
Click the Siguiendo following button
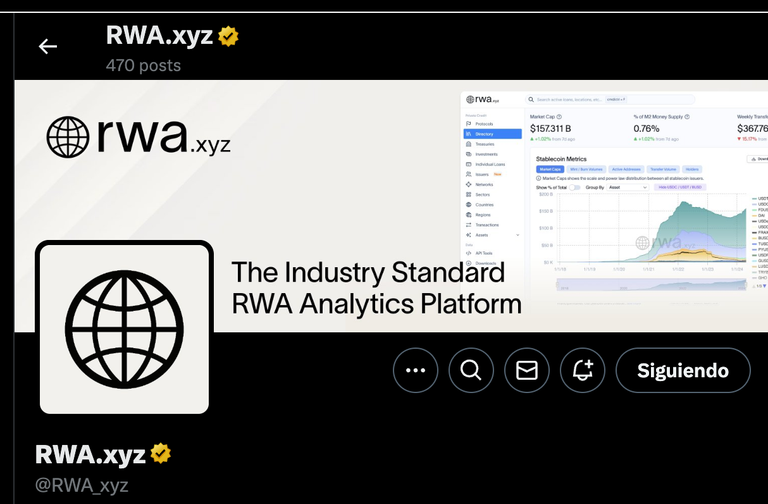point(683,370)
